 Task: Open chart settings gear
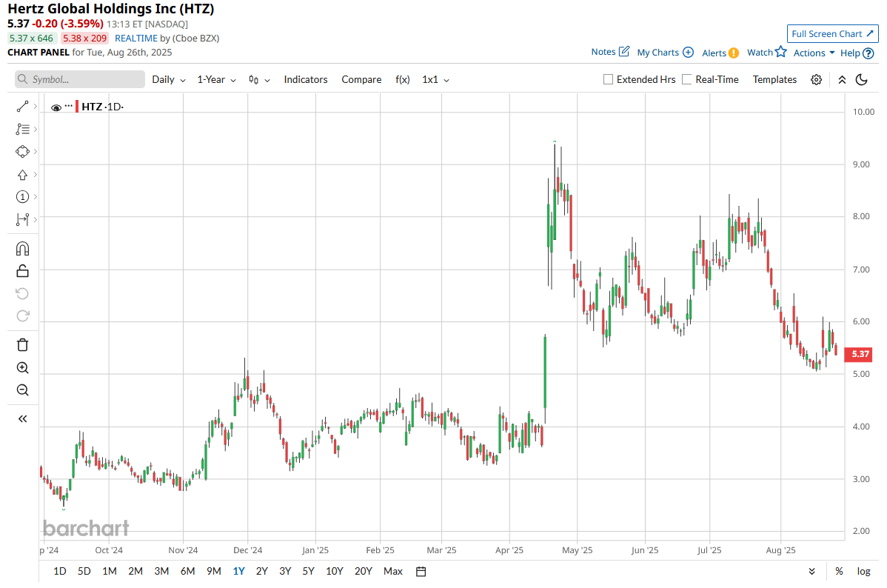[816, 80]
